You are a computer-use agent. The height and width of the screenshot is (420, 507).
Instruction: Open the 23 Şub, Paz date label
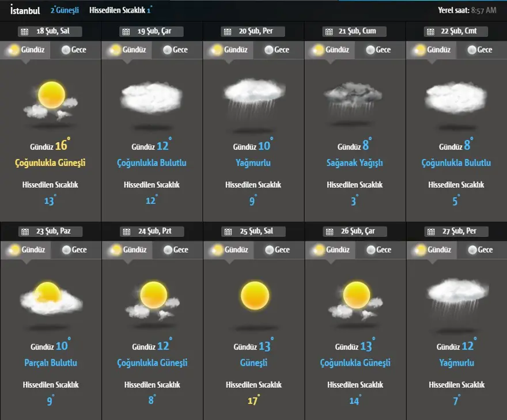(x=53, y=232)
